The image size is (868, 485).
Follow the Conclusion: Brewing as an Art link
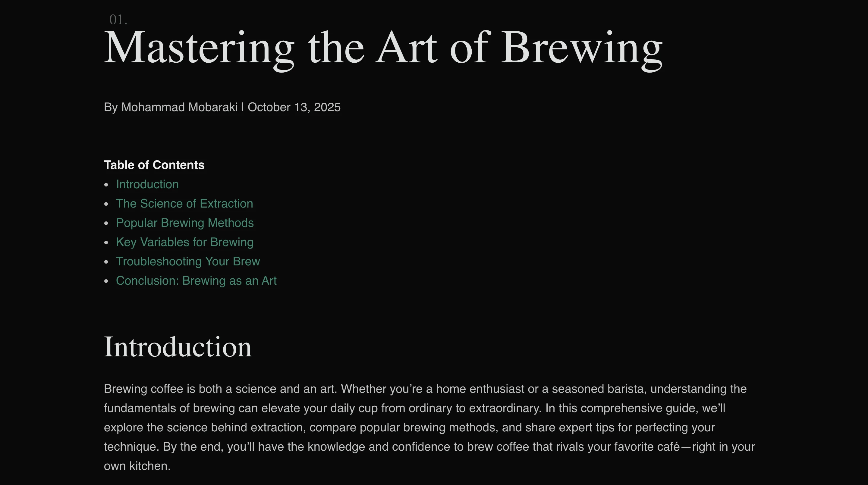[x=196, y=281]
